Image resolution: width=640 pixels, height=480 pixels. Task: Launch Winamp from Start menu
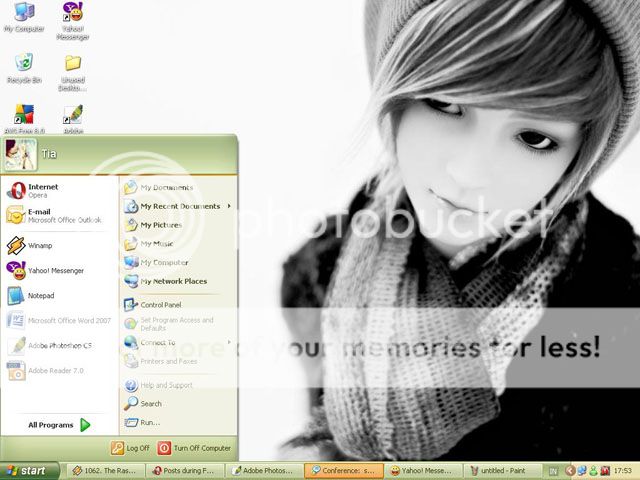click(x=60, y=245)
